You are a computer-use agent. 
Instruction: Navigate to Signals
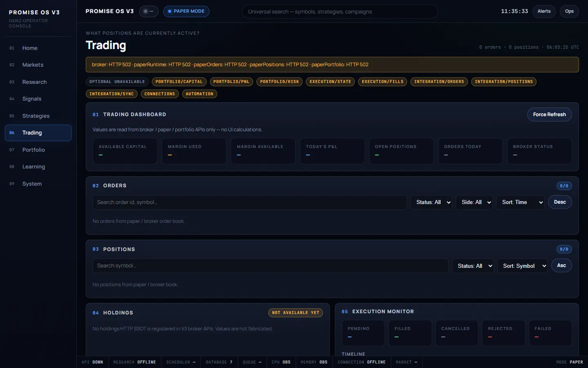click(x=38, y=99)
